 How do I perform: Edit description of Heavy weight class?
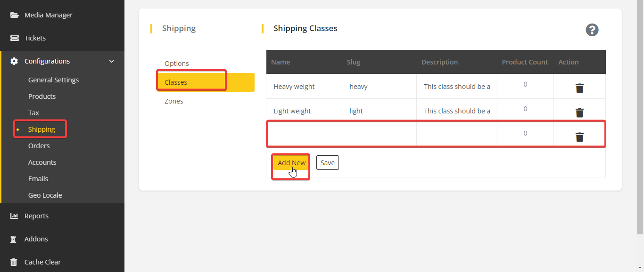click(x=457, y=87)
